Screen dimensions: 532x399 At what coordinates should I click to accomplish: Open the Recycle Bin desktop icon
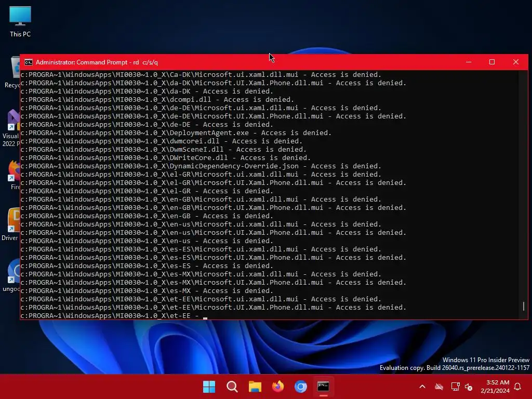pyautogui.click(x=13, y=73)
